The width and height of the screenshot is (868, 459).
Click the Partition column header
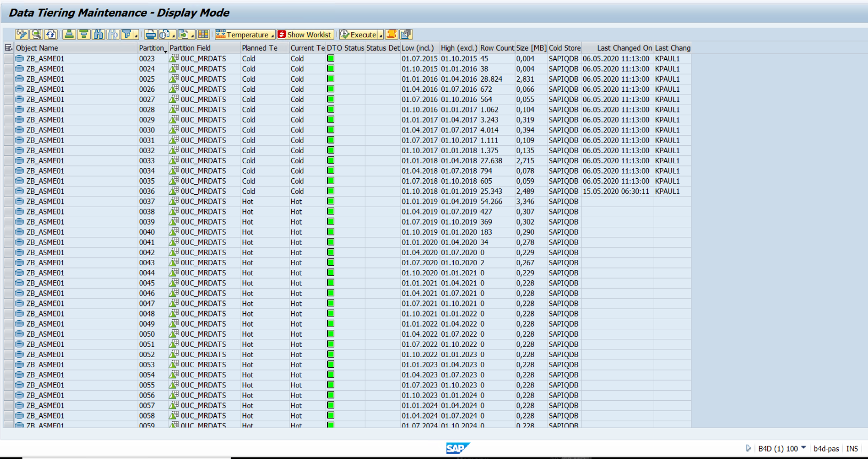(x=153, y=48)
